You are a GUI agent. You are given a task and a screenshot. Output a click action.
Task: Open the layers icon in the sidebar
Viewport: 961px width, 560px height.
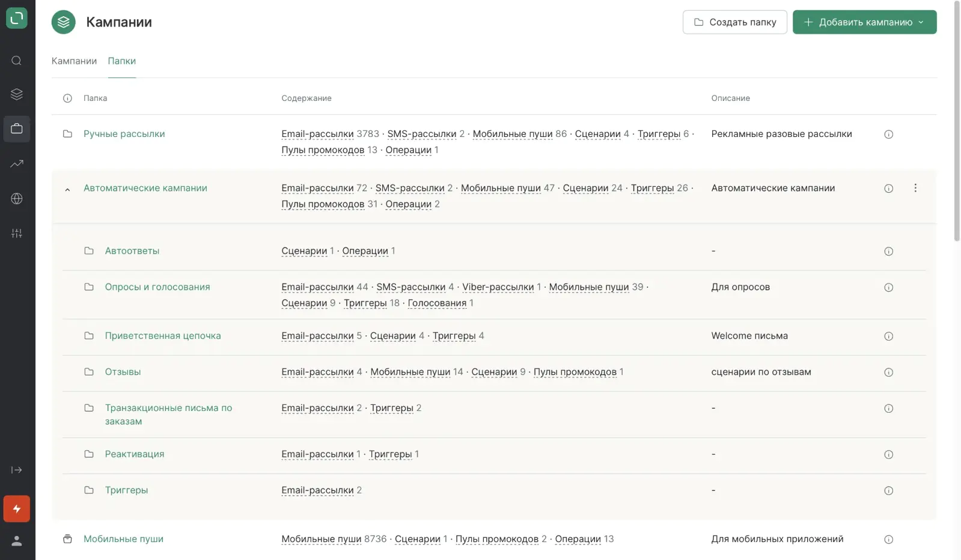point(17,94)
